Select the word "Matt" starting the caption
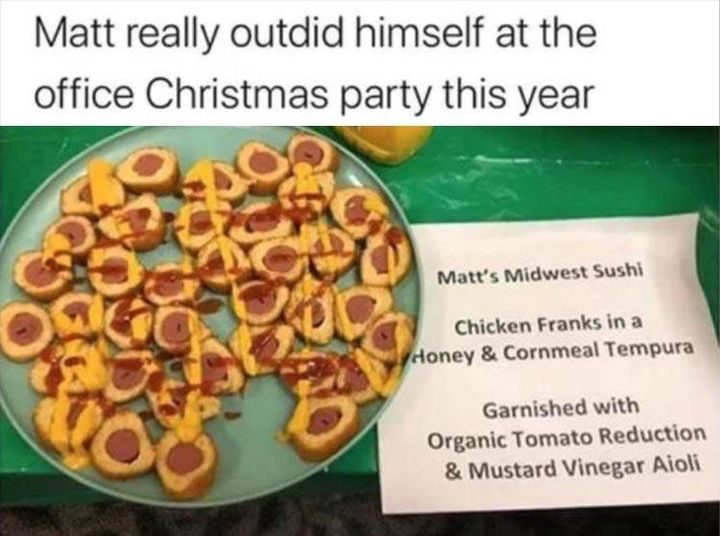Screen dimensions: 720x536 click(73, 33)
